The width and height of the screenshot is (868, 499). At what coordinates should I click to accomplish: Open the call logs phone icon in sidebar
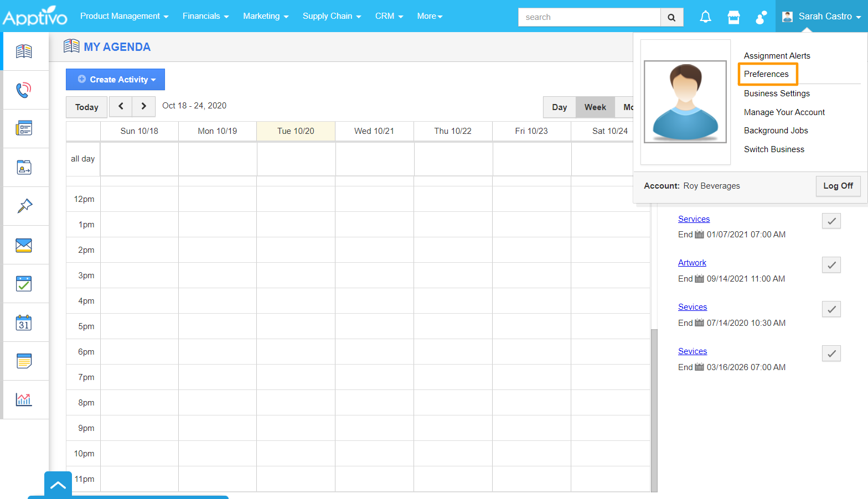(24, 90)
